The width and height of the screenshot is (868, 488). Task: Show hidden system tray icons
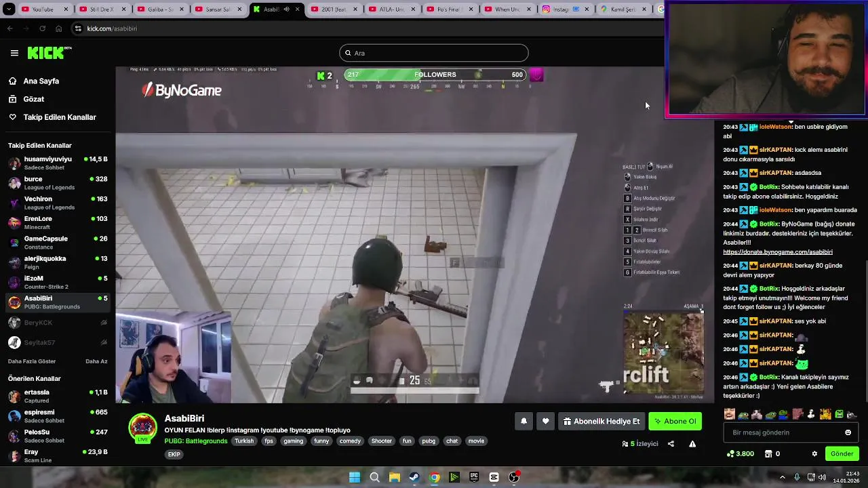pyautogui.click(x=783, y=477)
